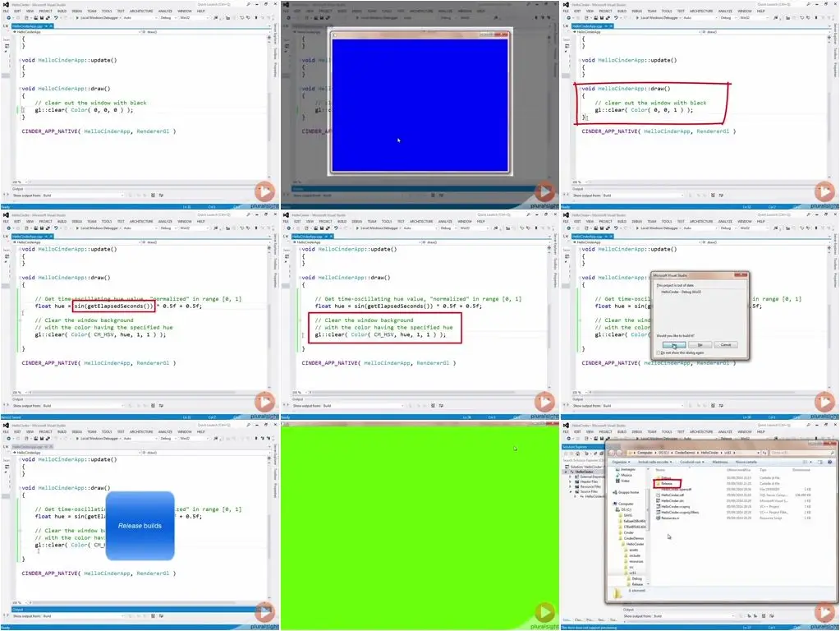Open 'Condividi con' dropdown in Explorer
The width and height of the screenshot is (840, 631).
(x=691, y=462)
